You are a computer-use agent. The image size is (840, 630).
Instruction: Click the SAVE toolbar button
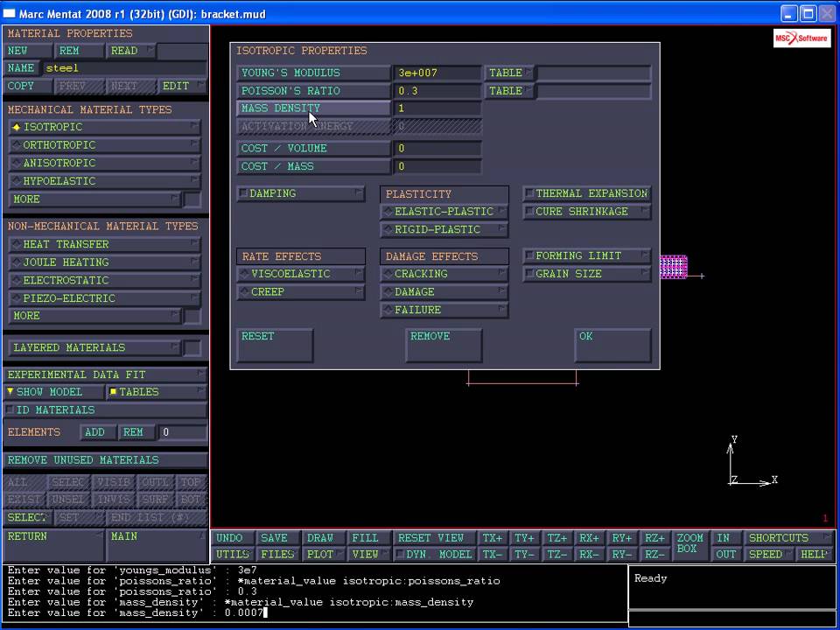pos(278,538)
